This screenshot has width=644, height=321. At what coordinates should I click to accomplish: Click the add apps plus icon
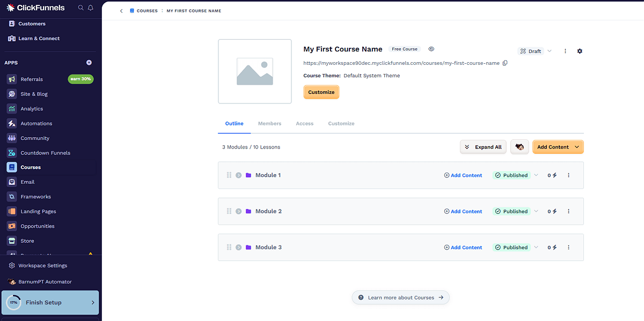point(89,63)
